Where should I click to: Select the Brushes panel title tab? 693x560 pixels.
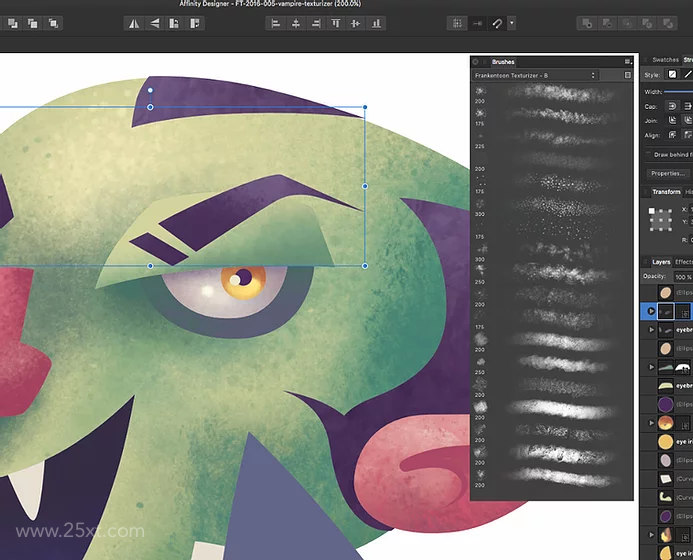(x=503, y=62)
